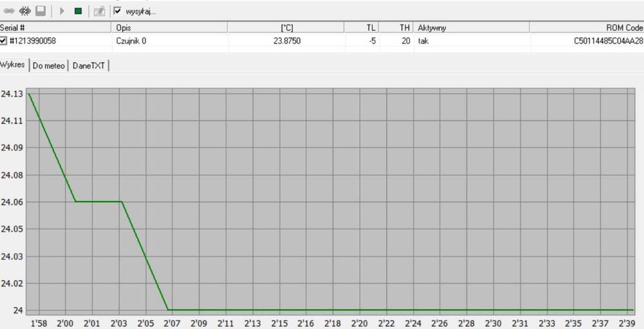This screenshot has height=329, width=644.
Task: Click the disconnect broken-link icon
Action: [25, 11]
